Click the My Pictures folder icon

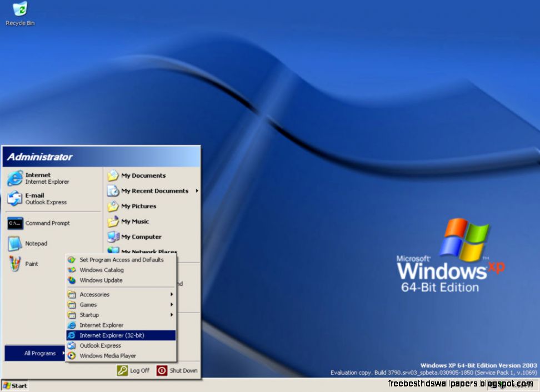(x=113, y=206)
